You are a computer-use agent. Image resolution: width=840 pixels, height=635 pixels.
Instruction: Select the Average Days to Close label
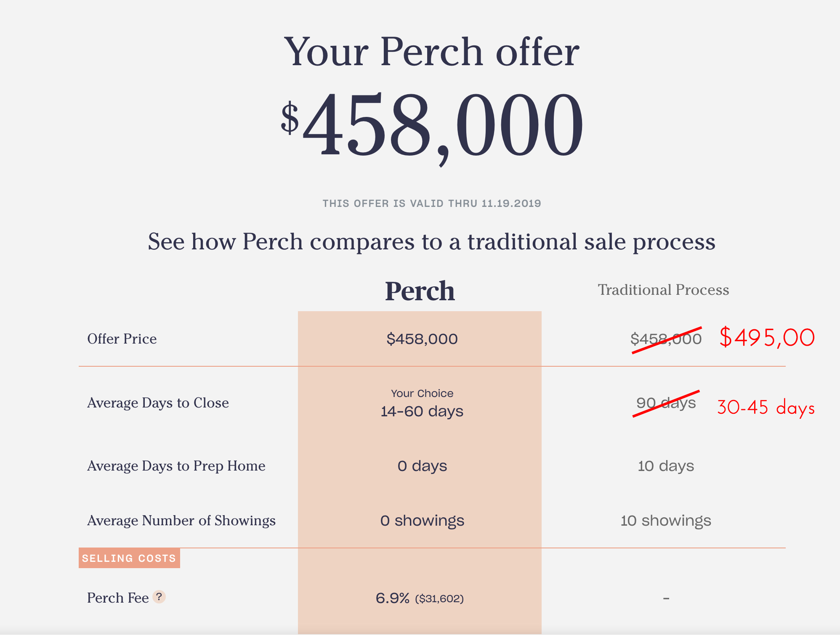click(x=158, y=403)
